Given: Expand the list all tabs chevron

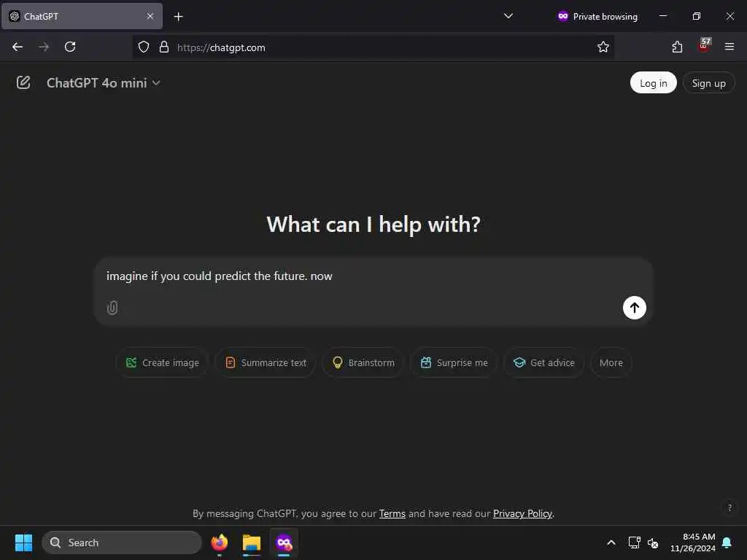Looking at the screenshot, I should (508, 16).
